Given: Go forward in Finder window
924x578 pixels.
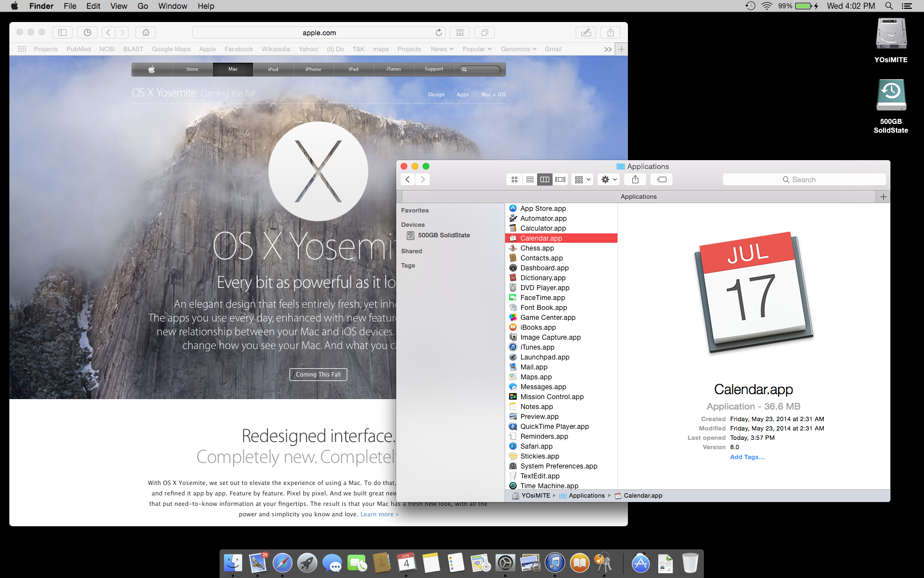Looking at the screenshot, I should 423,179.
